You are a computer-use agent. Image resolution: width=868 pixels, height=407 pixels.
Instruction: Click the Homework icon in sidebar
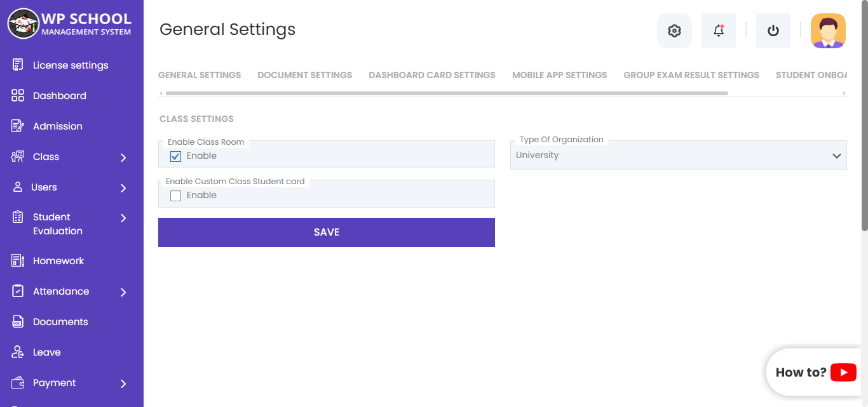pyautogui.click(x=18, y=261)
